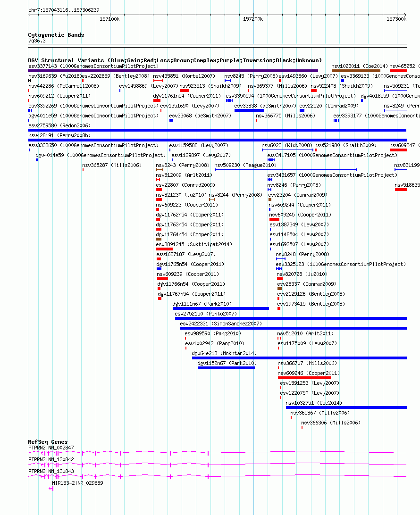Open RefSeq gene PTPRN2|NM_130843
Viewport: 420px width, 515px height.
pos(51,471)
